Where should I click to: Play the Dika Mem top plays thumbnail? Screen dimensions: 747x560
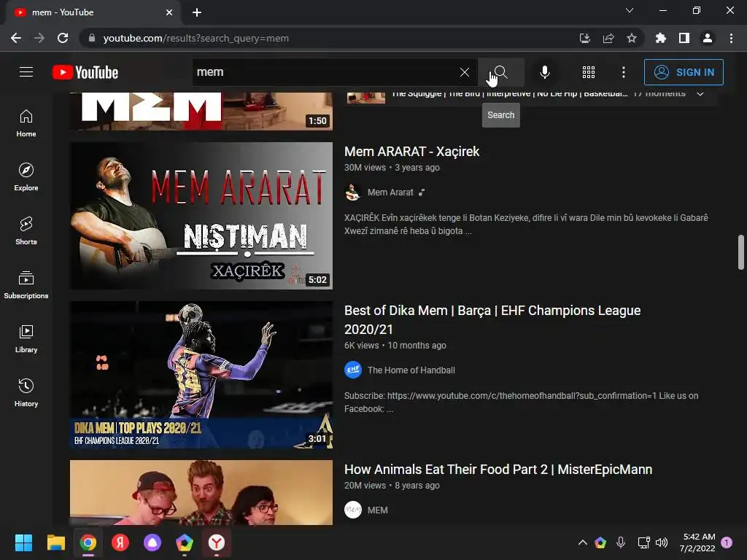[x=201, y=375]
